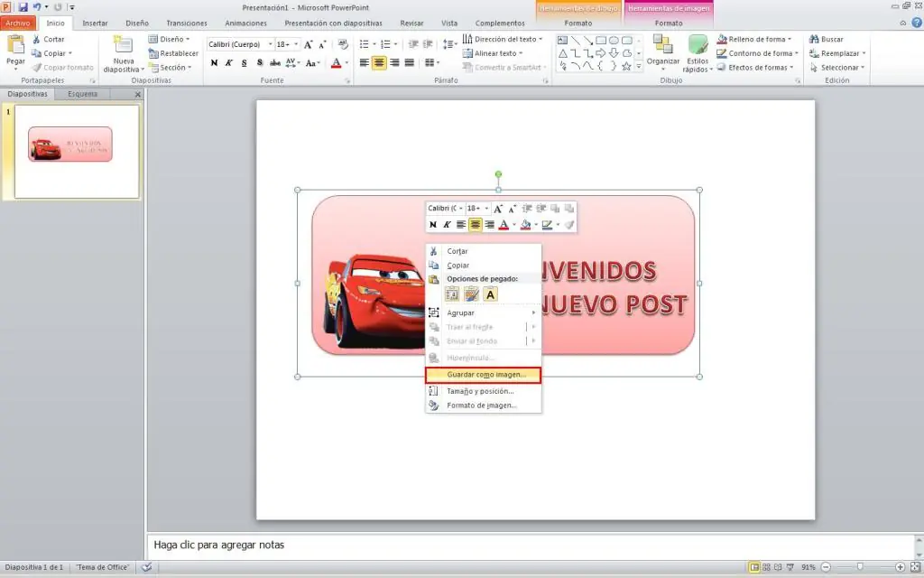
Task: Open the Calibri (Cuerpo) font dropdown
Action: (x=270, y=44)
